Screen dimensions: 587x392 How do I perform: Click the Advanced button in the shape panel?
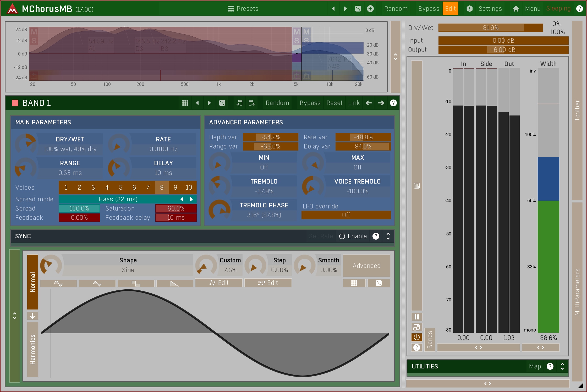coord(366,266)
